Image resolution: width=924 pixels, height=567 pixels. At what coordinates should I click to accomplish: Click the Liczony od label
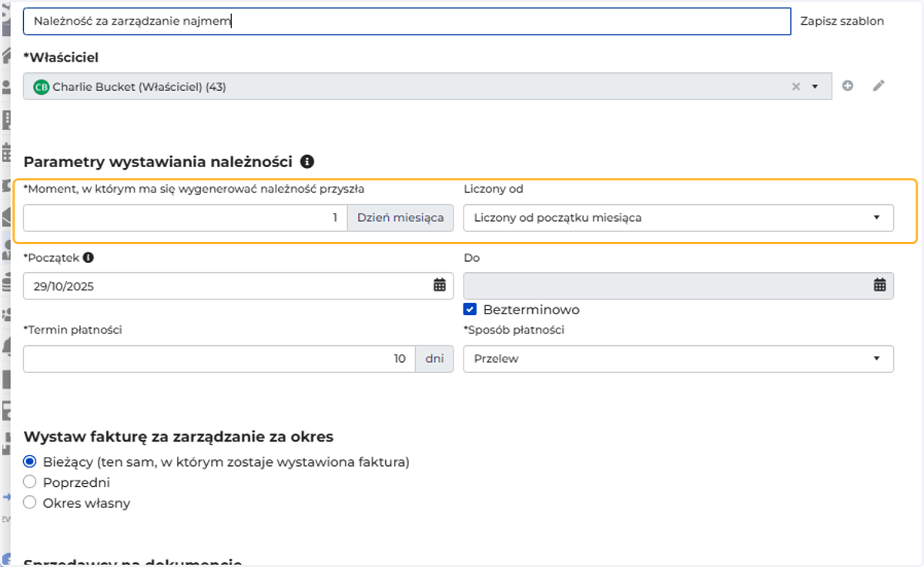493,189
